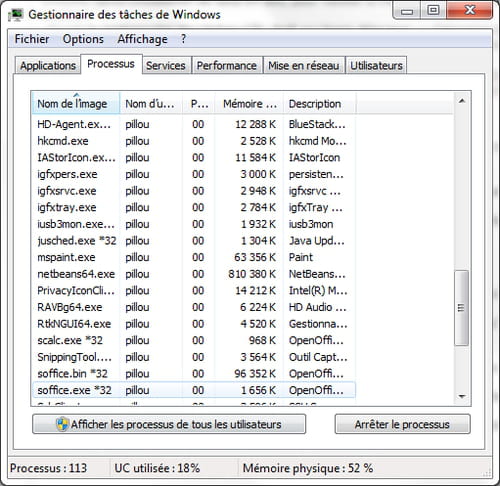Click Processus : 113 in status bar
500x486 pixels.
[49, 468]
